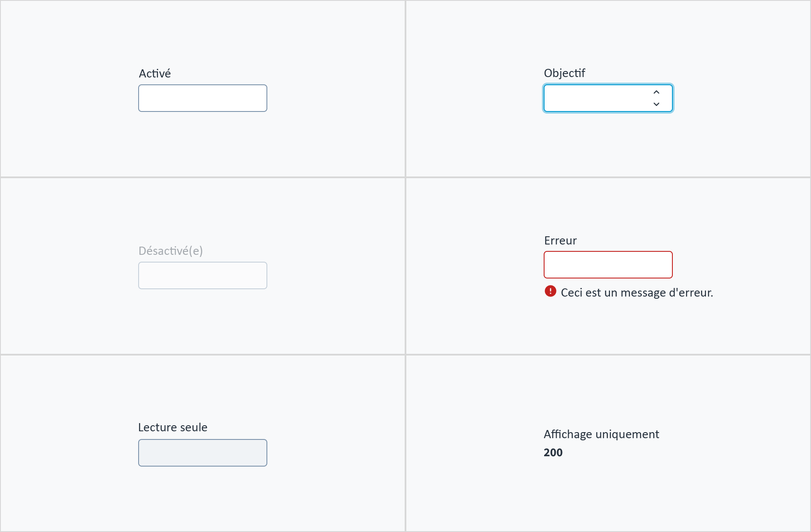Viewport: 811px width, 532px height.
Task: Click the increment up arrow in Objectif field
Action: tap(656, 92)
